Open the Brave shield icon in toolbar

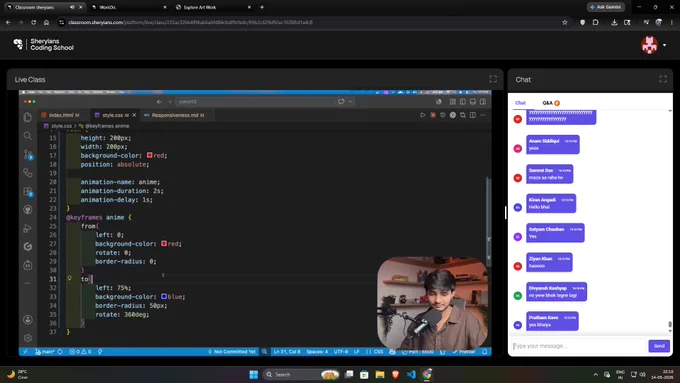(582, 22)
